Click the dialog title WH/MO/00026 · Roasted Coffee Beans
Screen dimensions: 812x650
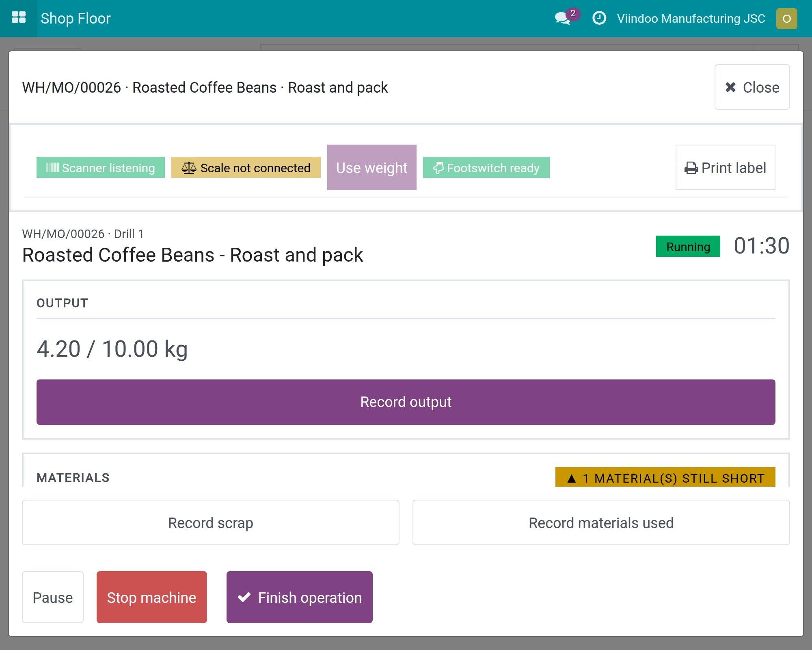pyautogui.click(x=205, y=87)
